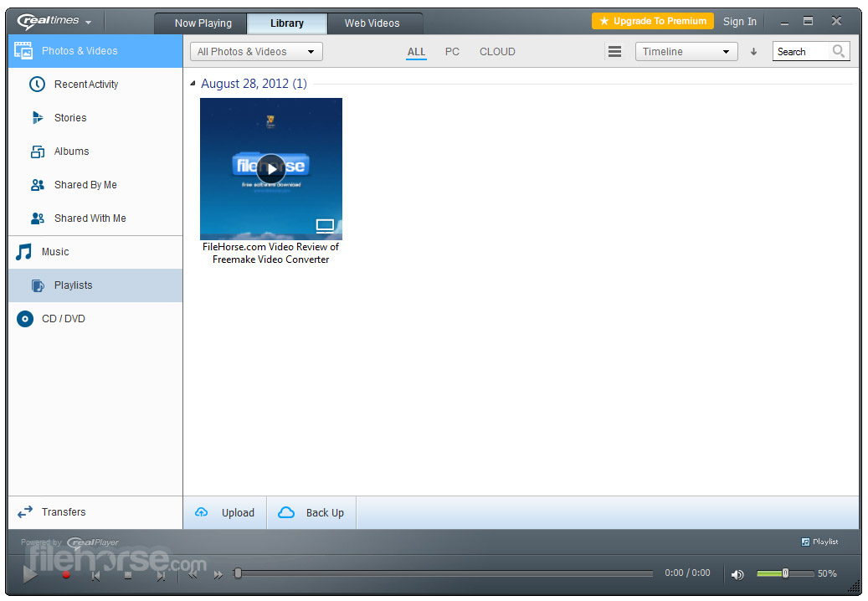868x601 pixels.
Task: Click the Upgrade To Premium button
Action: [652, 21]
